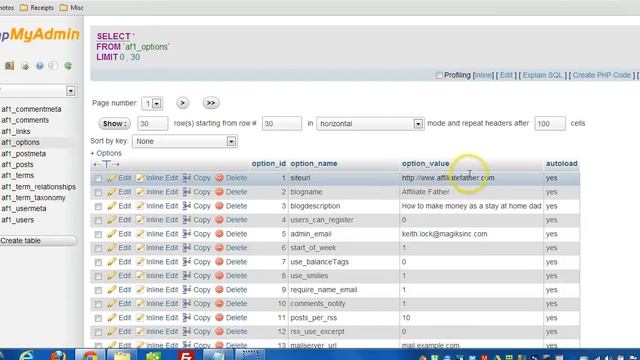
Task: Click red Delete icon for users_can_register row
Action: point(219,220)
